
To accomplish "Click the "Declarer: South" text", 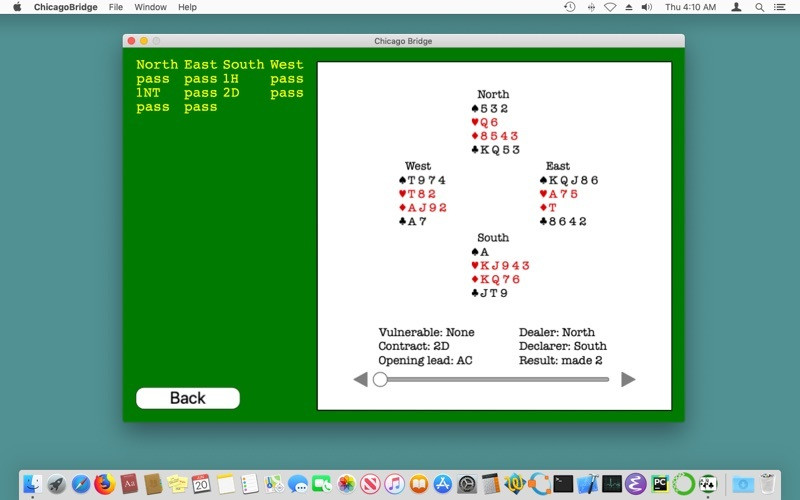I will [563, 346].
